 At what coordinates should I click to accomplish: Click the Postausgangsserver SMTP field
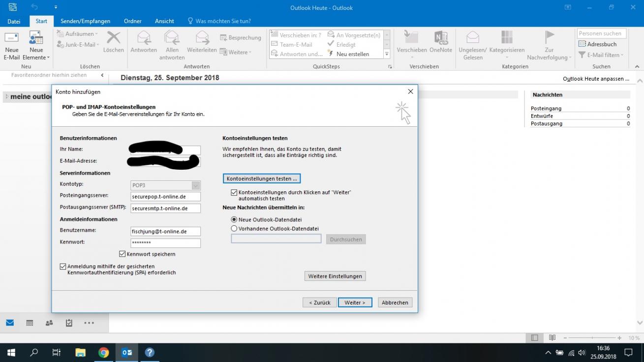coord(166,209)
